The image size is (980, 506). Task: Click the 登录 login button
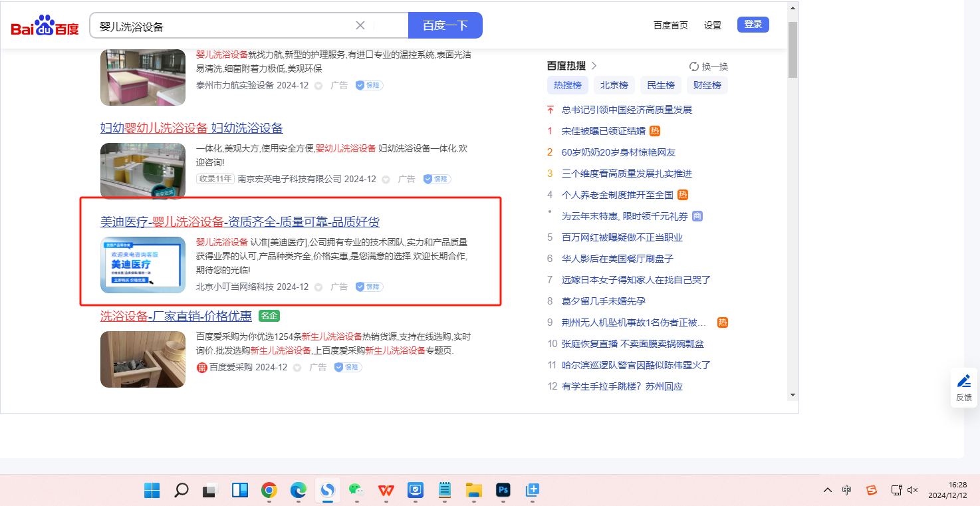click(753, 25)
